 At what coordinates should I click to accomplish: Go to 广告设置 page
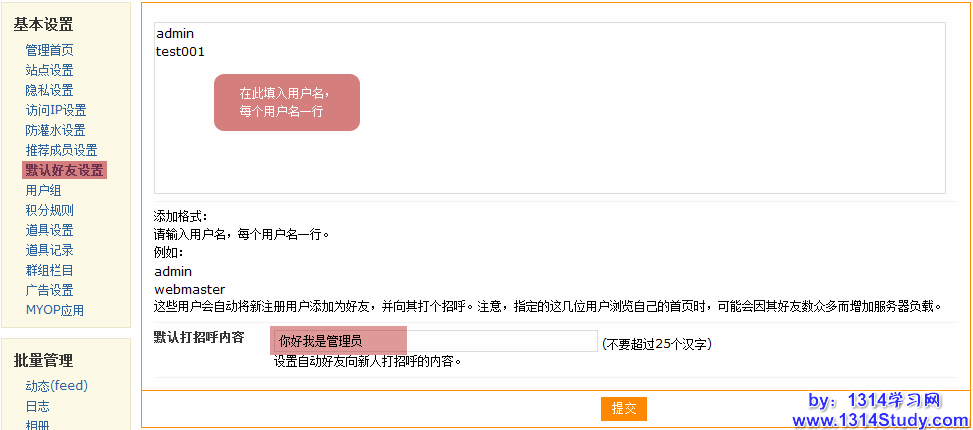49,290
